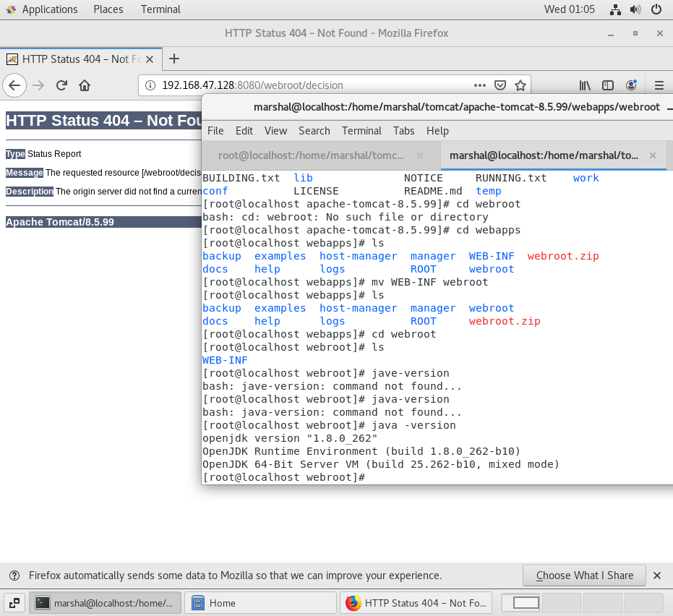
Task: Open the Terminal menu in terminal menubar
Action: coord(361,131)
